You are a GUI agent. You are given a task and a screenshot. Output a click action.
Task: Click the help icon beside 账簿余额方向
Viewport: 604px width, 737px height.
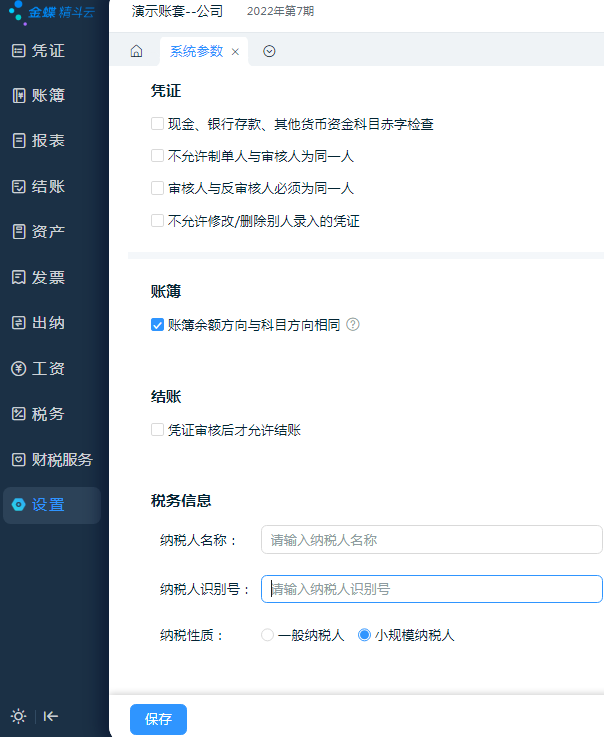click(353, 324)
